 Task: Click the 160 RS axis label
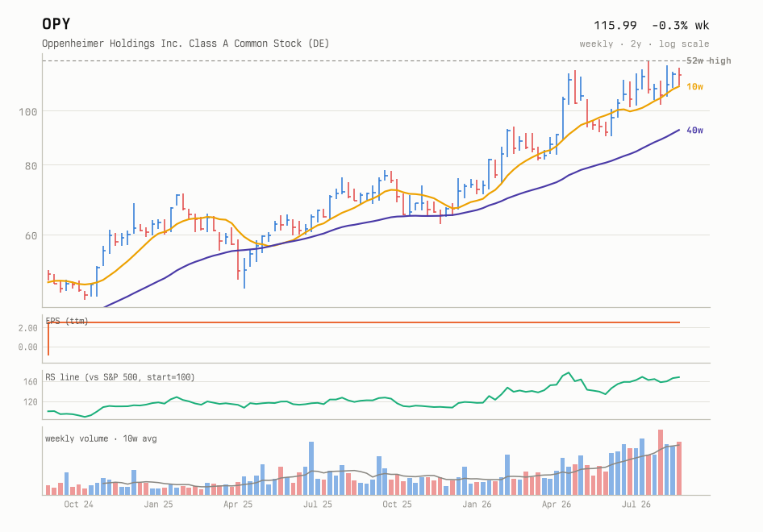point(30,382)
